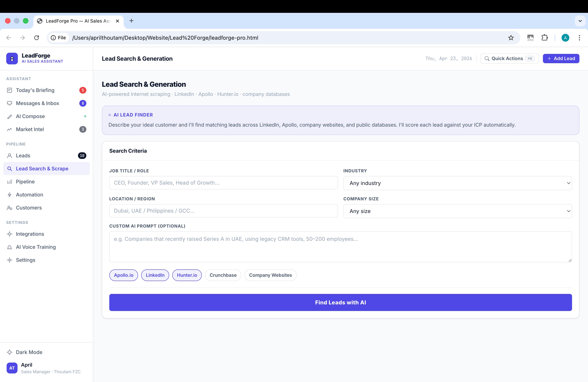Screen dimensions: 588x382
Task: Go to the Pipeline menu item
Action: tap(25, 182)
